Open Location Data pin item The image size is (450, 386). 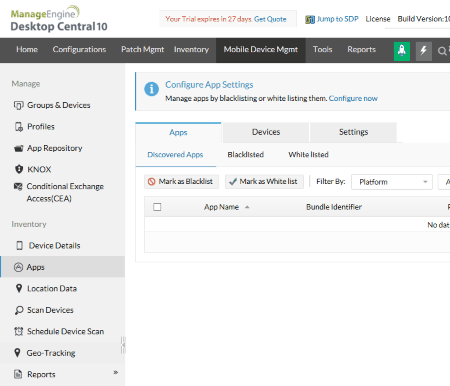[x=46, y=289]
